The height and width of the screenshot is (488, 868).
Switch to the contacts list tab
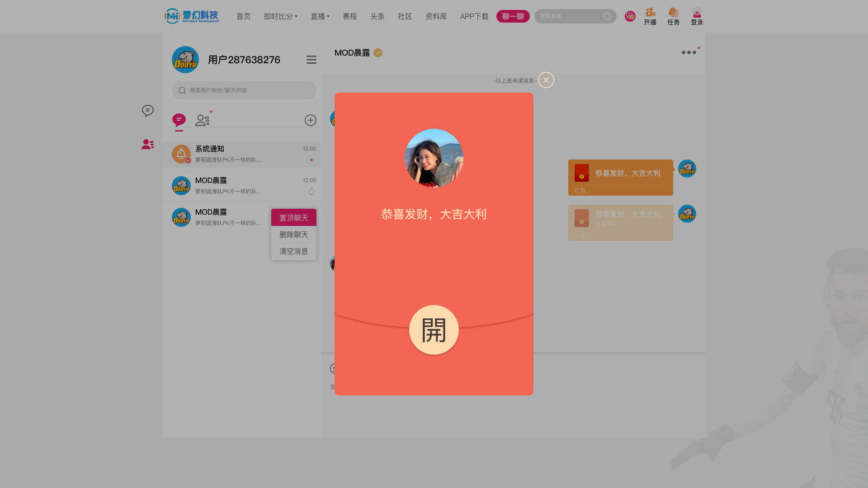(203, 120)
